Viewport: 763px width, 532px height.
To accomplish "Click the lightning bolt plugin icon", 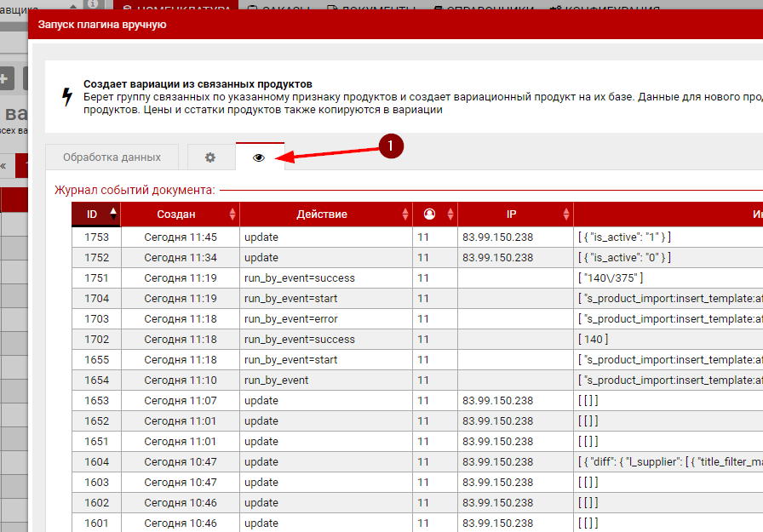I will click(66, 97).
